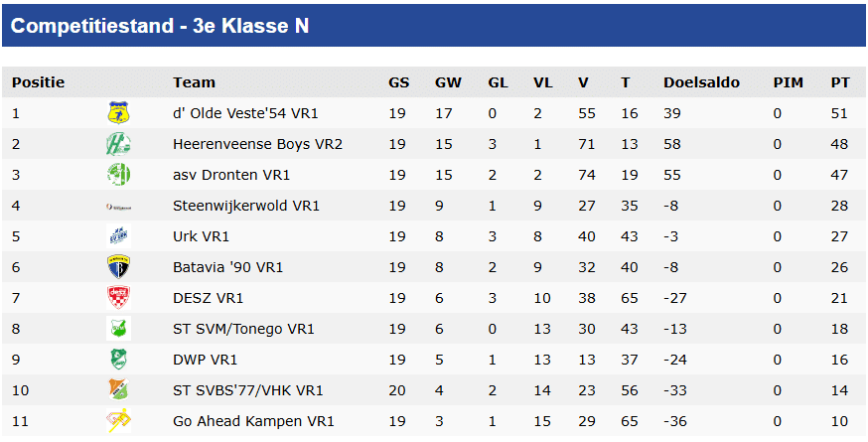
Task: Select the Steenwijkerwold VR1 team name
Action: [246, 206]
